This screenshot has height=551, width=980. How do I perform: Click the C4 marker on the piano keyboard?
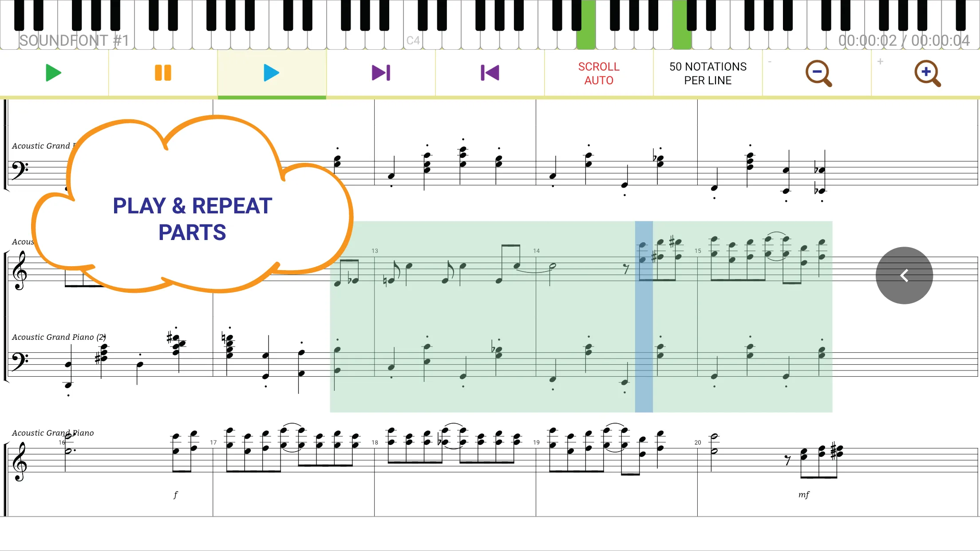[413, 39]
